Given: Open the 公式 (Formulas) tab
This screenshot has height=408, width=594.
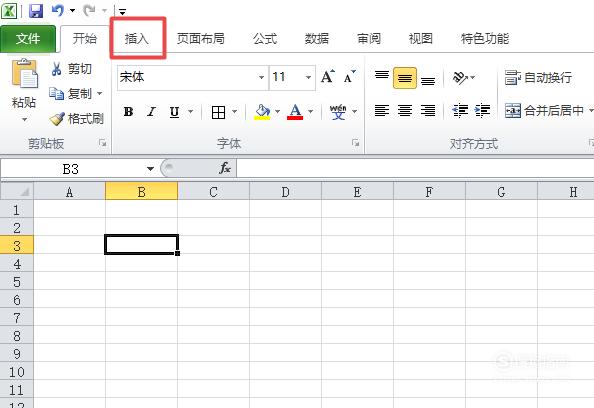Looking at the screenshot, I should 265,39.
